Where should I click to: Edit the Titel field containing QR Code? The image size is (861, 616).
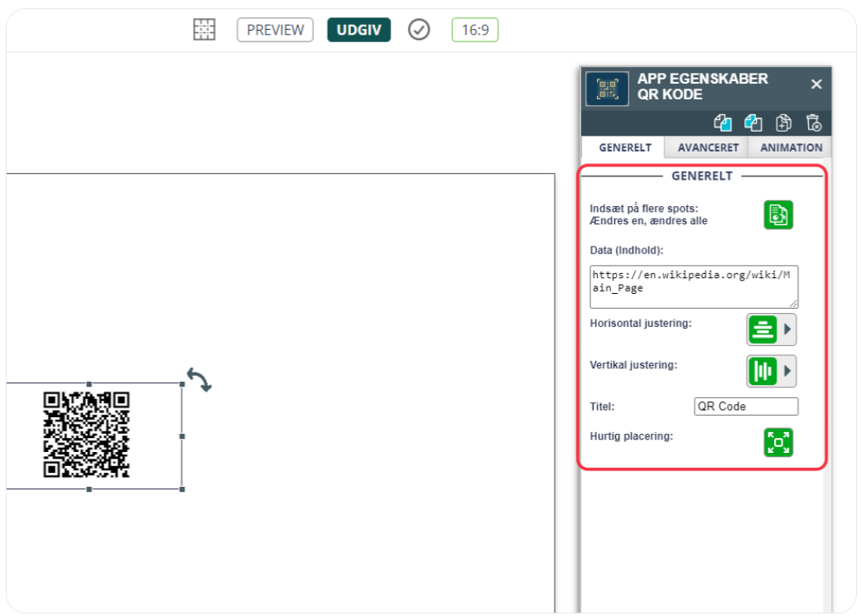(746, 407)
